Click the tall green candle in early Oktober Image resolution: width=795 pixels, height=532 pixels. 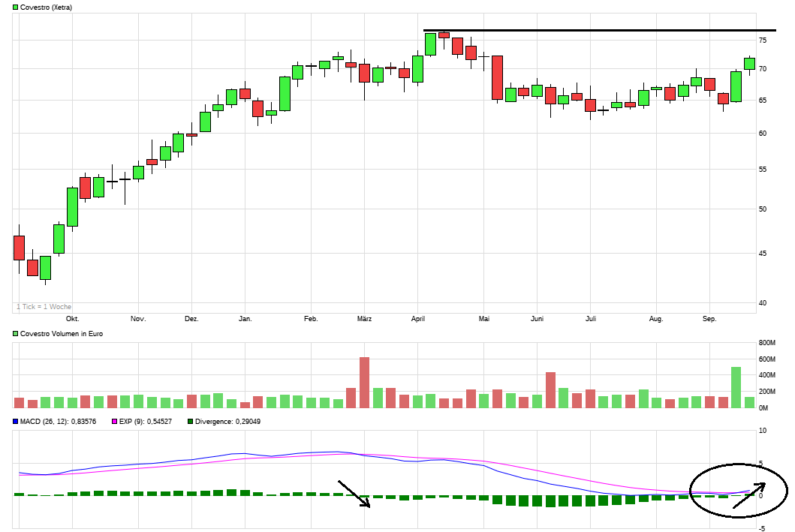(x=73, y=206)
